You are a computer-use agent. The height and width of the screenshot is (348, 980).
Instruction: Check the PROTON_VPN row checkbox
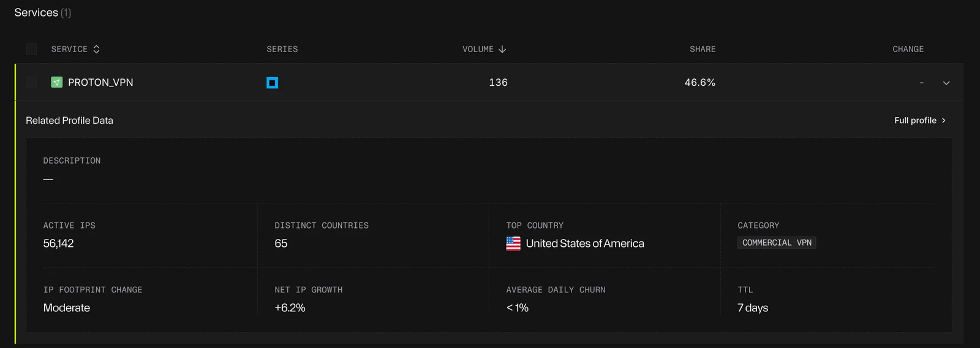[x=32, y=82]
